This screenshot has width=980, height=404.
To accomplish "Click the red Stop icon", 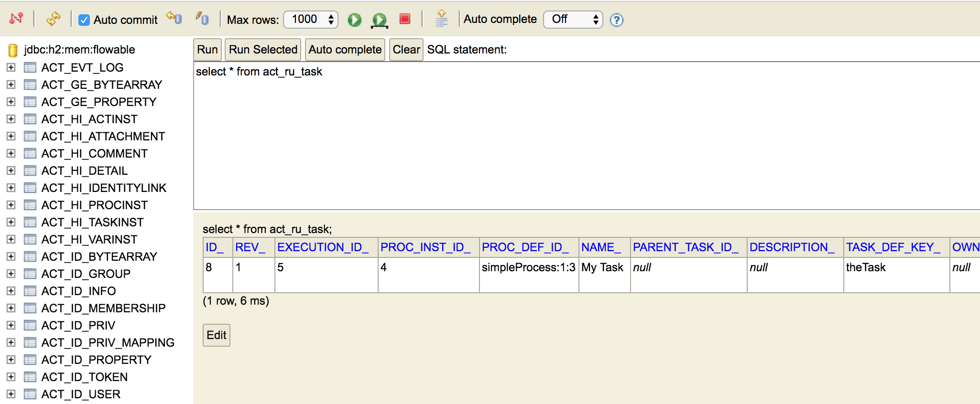I will tap(405, 19).
